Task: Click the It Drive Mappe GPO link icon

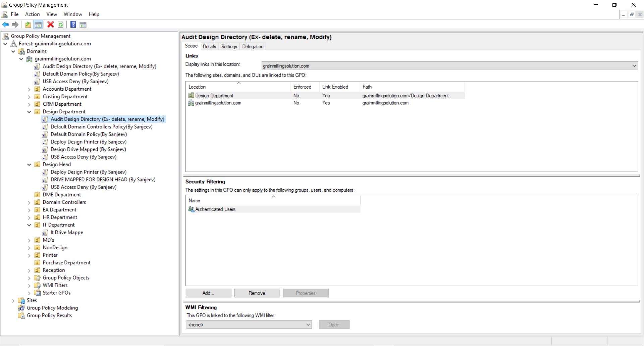Action: tap(45, 233)
